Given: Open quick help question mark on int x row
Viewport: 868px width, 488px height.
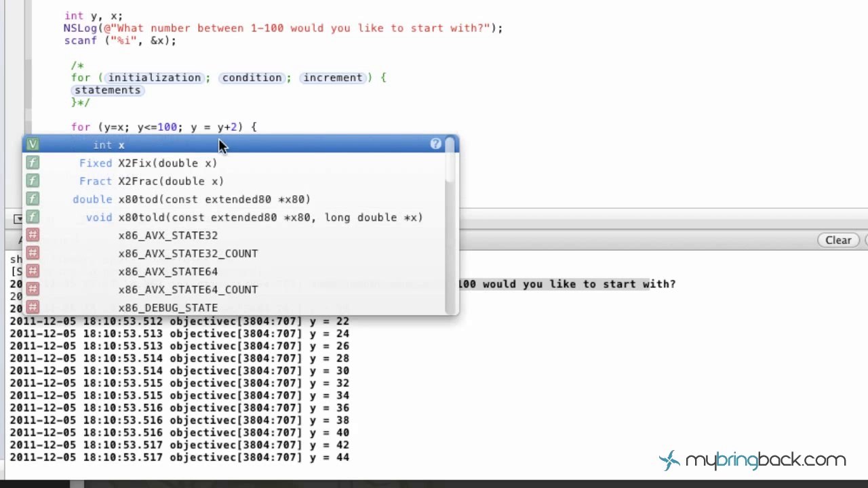Looking at the screenshot, I should 436,144.
